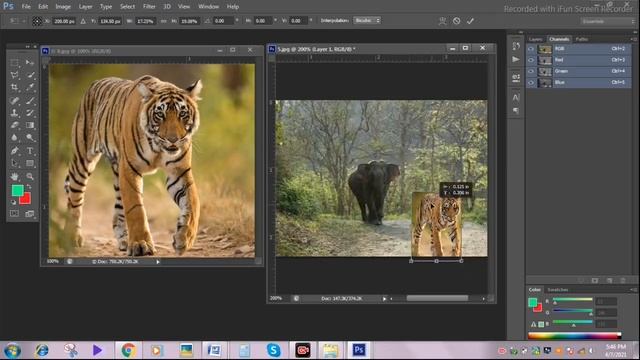The width and height of the screenshot is (640, 360).
Task: Pick a color from the spectrum ramp
Action: click(x=574, y=336)
